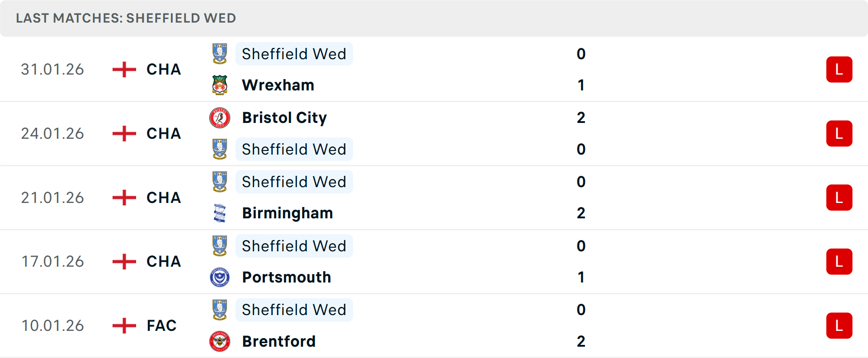Click England flag beside FAC competition
The image size is (868, 358).
pos(124,325)
